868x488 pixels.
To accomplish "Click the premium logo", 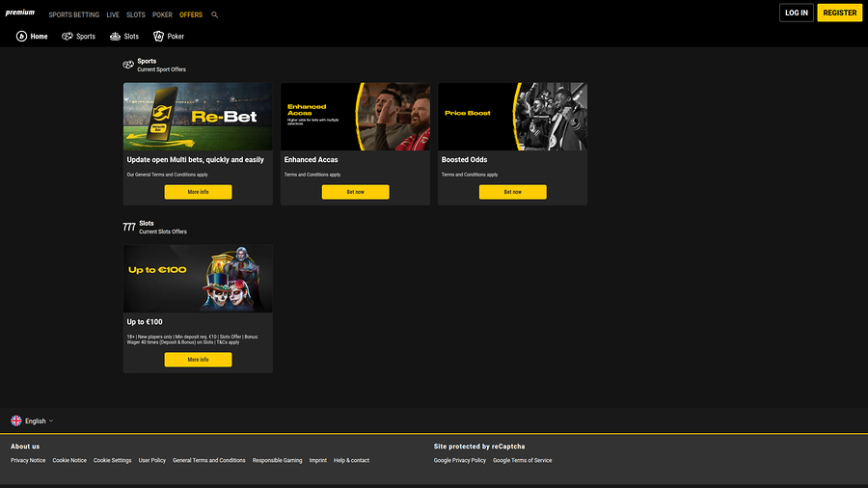I will pyautogui.click(x=20, y=13).
